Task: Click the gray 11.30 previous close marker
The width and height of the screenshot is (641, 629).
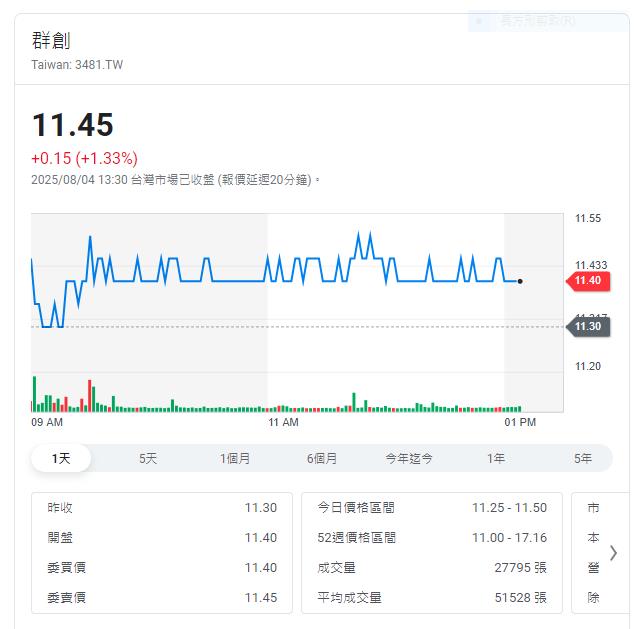Action: point(588,327)
